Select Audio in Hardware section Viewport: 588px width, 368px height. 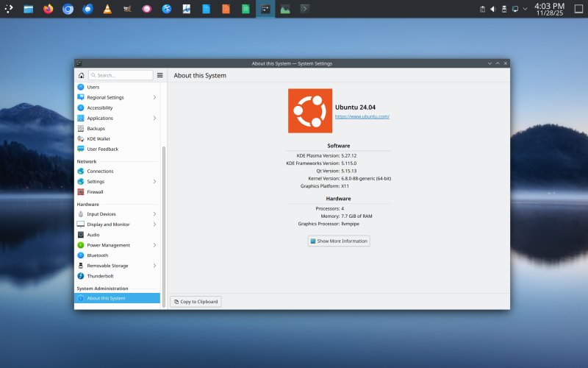pyautogui.click(x=93, y=235)
